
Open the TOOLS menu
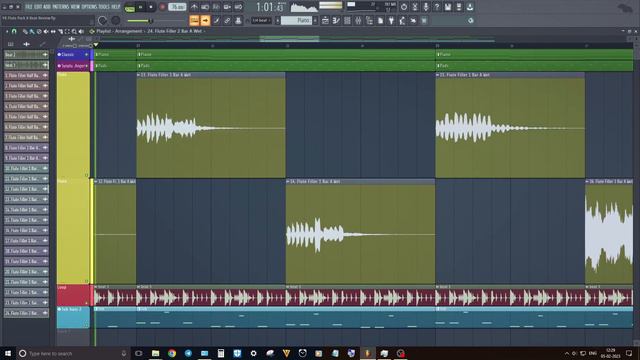[104, 7]
